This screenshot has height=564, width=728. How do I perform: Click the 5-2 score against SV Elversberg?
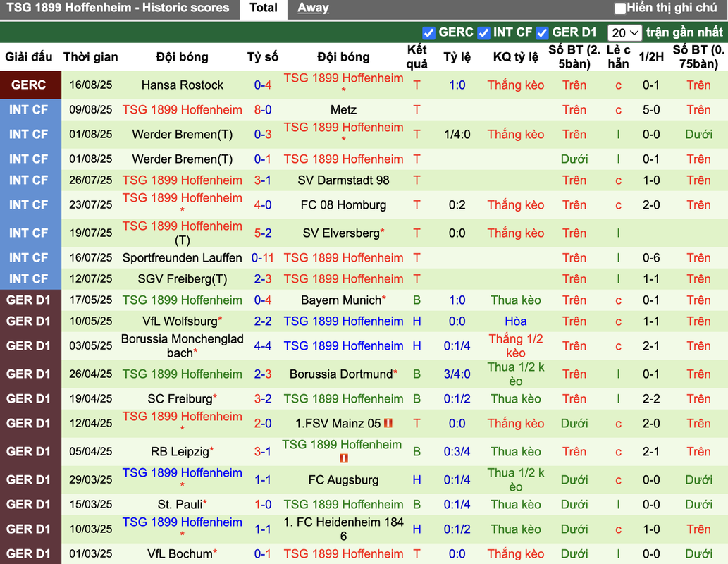pyautogui.click(x=263, y=233)
